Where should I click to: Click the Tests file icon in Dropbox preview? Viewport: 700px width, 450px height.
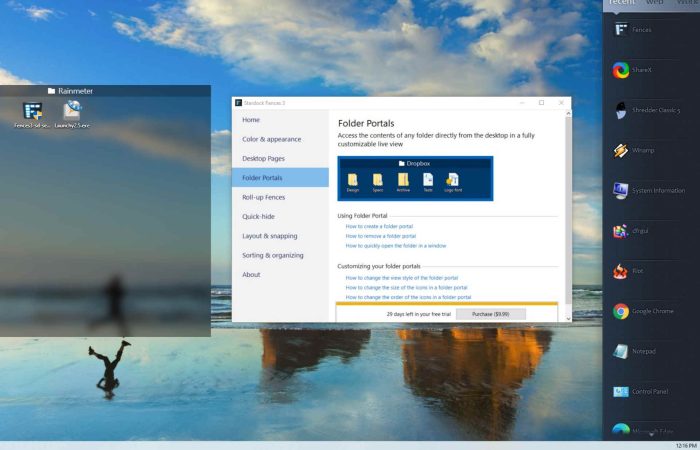(428, 183)
